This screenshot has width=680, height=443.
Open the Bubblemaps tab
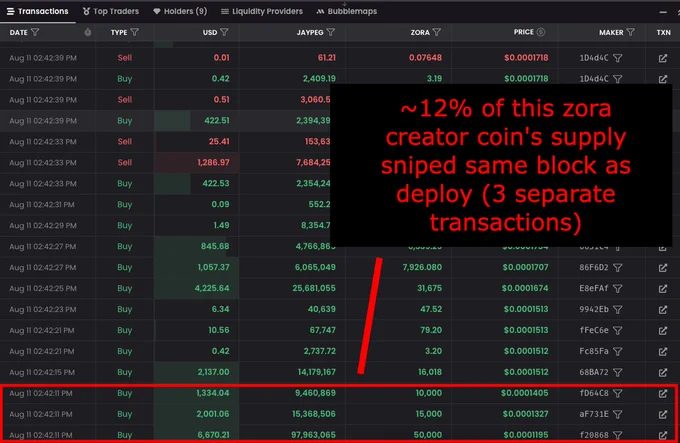[x=347, y=11]
